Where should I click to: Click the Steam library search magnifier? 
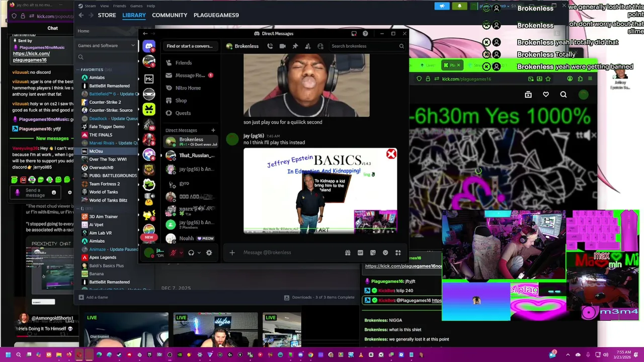80,57
